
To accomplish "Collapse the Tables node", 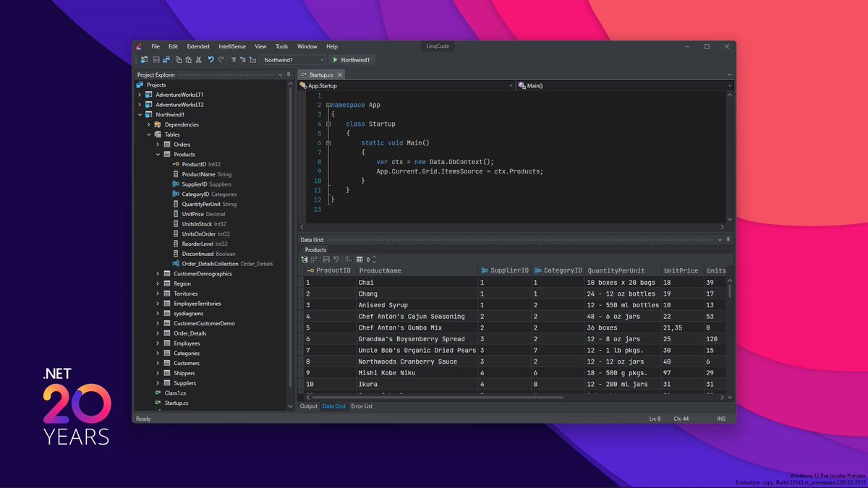I will coord(149,134).
